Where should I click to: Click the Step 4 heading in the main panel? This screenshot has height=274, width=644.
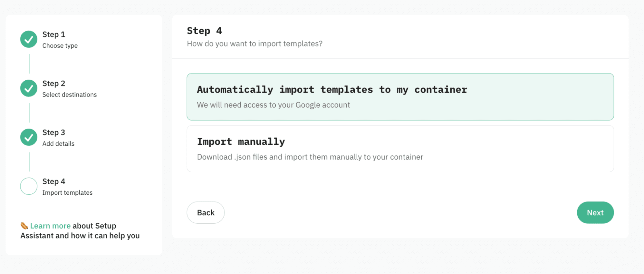point(204,31)
